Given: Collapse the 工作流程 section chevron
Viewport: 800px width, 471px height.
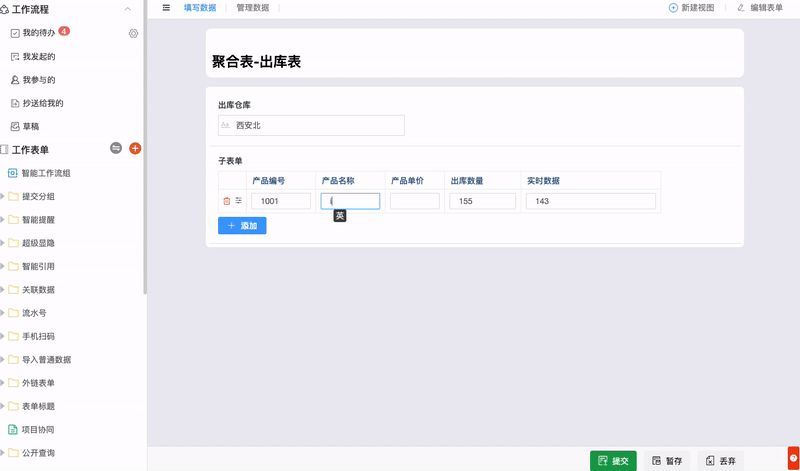Looking at the screenshot, I should tap(128, 9).
